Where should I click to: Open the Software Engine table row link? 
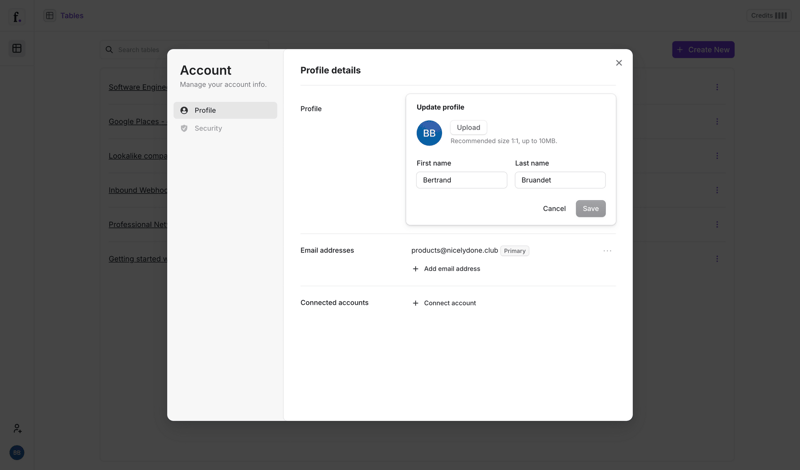click(x=138, y=87)
